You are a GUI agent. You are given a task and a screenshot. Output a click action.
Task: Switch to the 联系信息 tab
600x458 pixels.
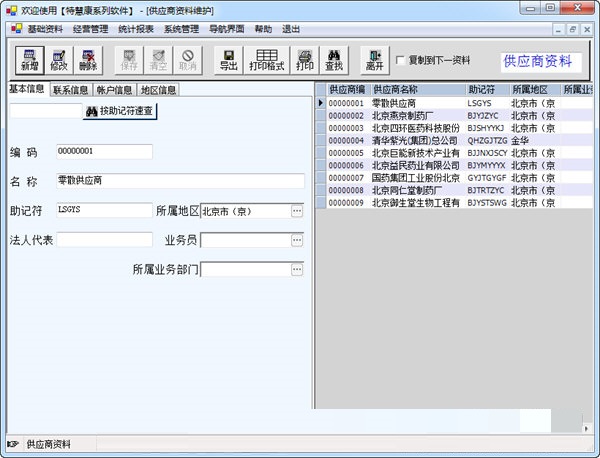point(71,90)
